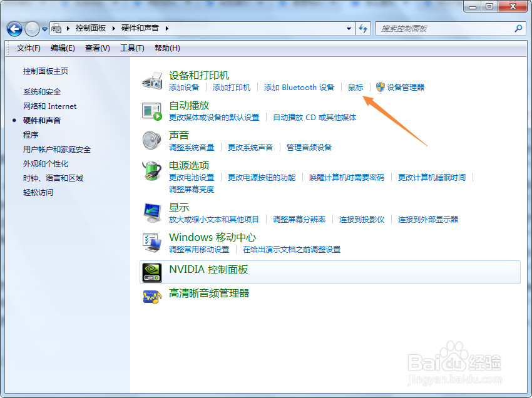This screenshot has width=532, height=398.
Task: Open the 帮助(H) menu
Action: (167, 48)
